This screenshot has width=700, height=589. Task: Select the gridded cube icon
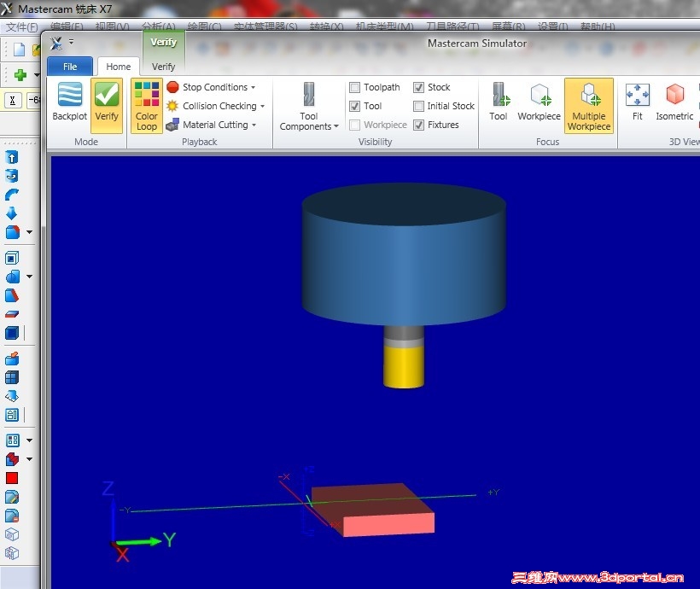[12, 377]
